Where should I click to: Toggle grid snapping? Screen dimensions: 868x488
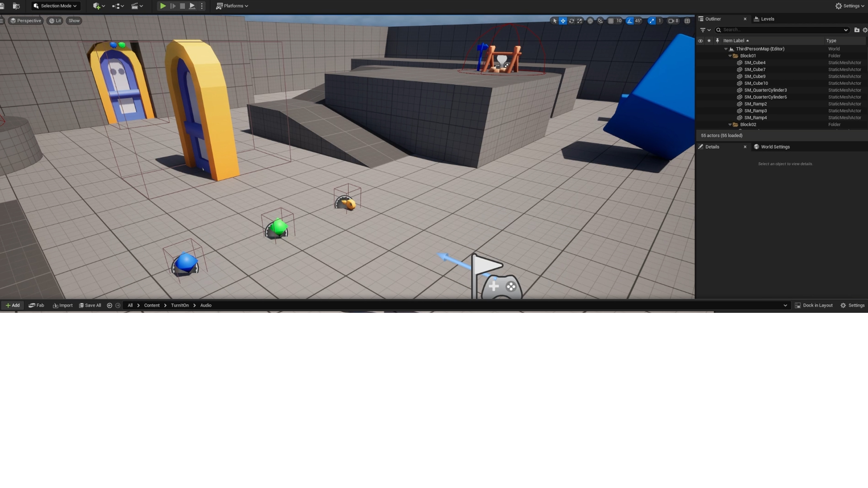pos(611,21)
